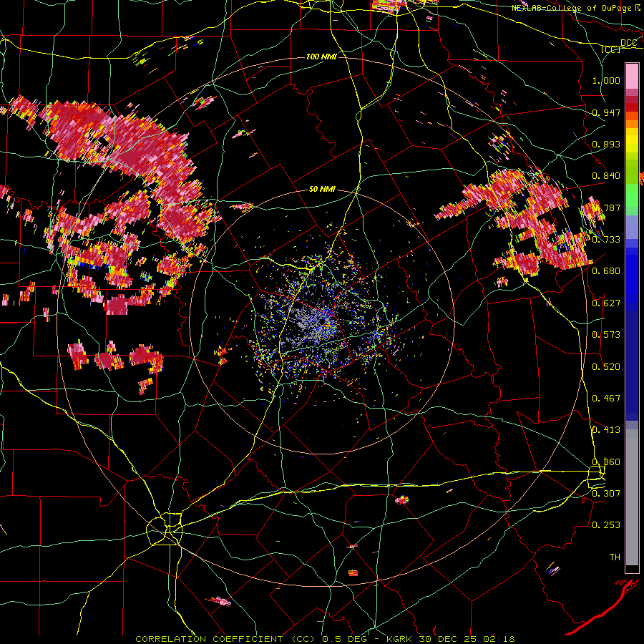
Task: Click the DCC product label
Action: 628,43
